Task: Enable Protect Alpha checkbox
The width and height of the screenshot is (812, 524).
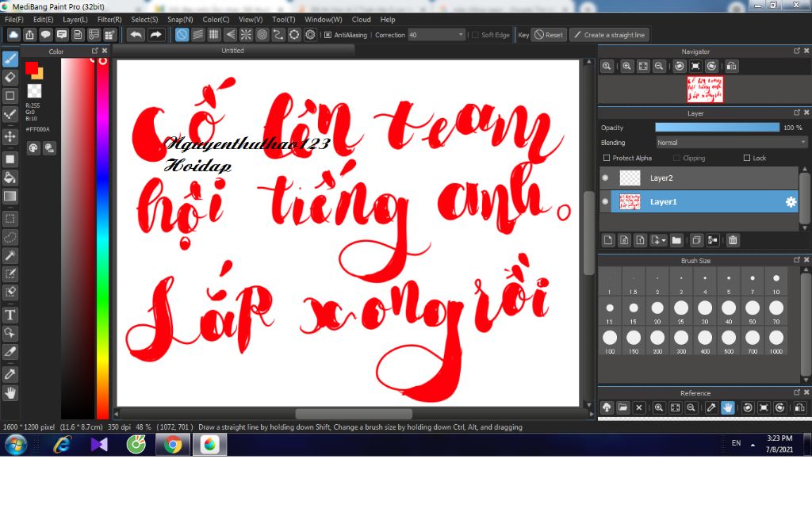Action: click(607, 158)
